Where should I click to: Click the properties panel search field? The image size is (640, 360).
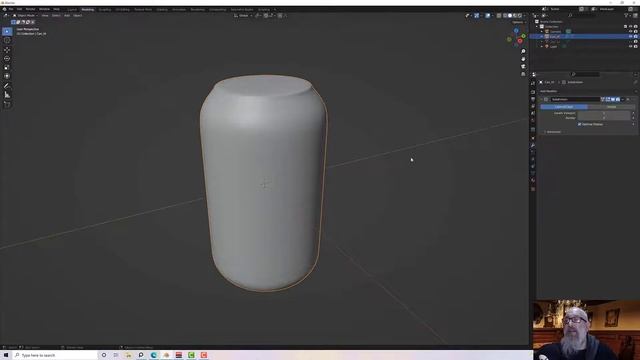[585, 74]
